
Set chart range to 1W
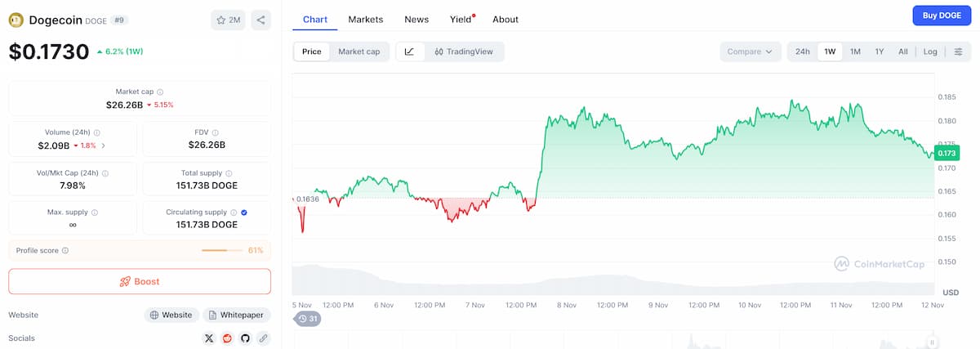click(x=830, y=51)
